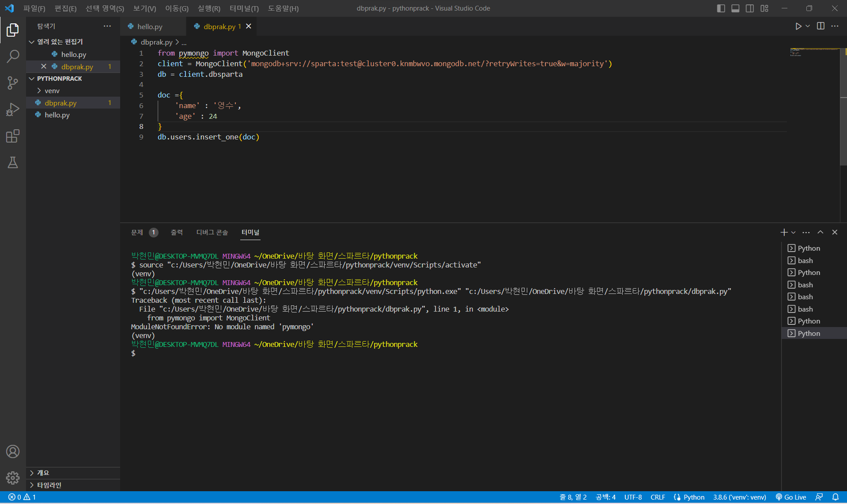
Task: Show errors and warnings in status bar
Action: (x=22, y=497)
